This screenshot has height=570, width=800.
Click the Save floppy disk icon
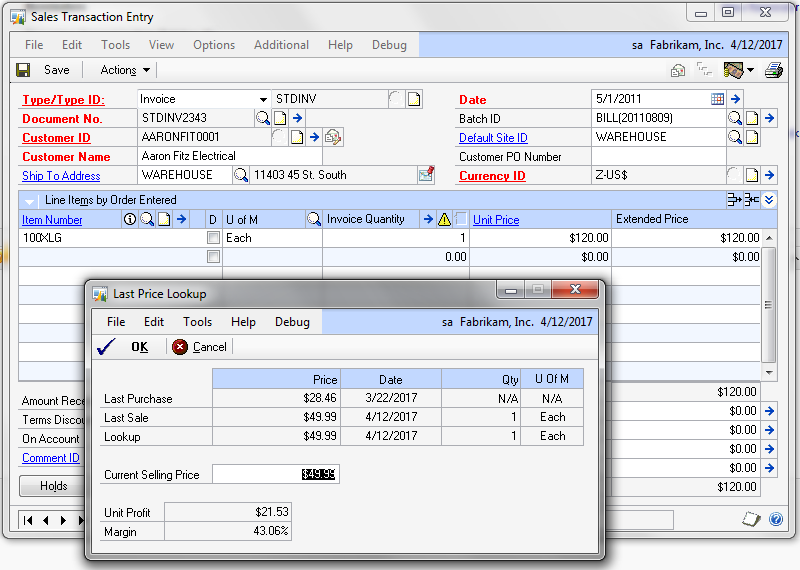[x=23, y=70]
